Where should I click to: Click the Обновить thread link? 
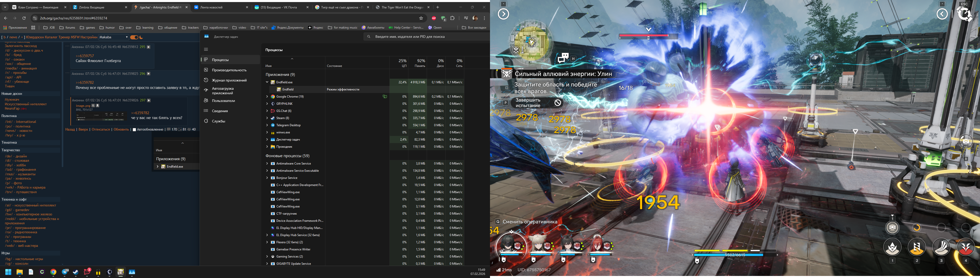tap(121, 130)
